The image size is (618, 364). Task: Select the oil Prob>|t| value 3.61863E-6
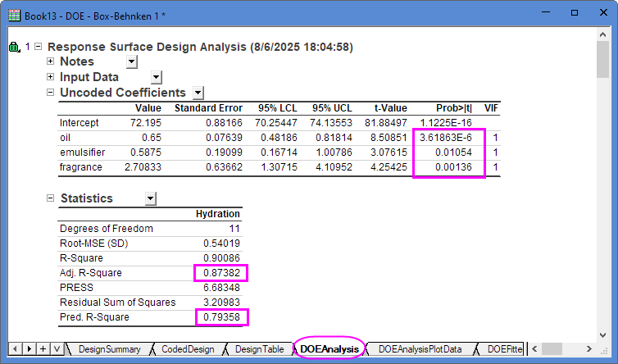click(x=446, y=138)
